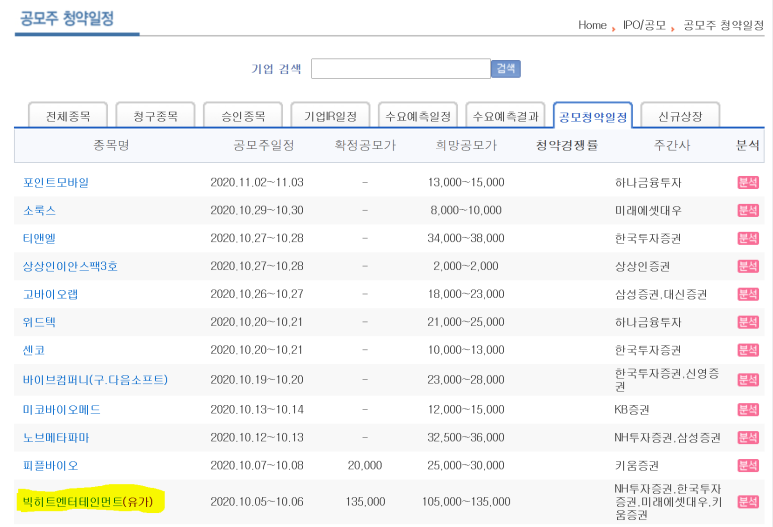The height and width of the screenshot is (527, 773).
Task: Select the price range 34,000~38,000
Action: [466, 238]
